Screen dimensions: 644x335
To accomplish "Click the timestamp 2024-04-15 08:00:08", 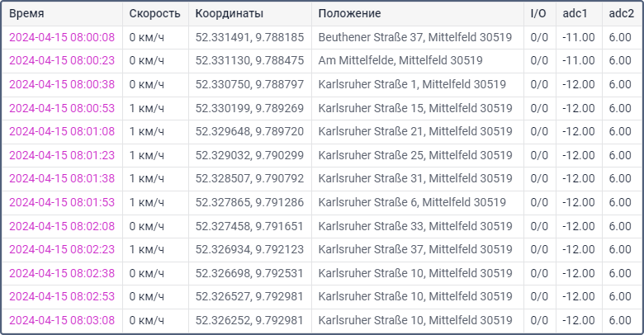I will [62, 37].
